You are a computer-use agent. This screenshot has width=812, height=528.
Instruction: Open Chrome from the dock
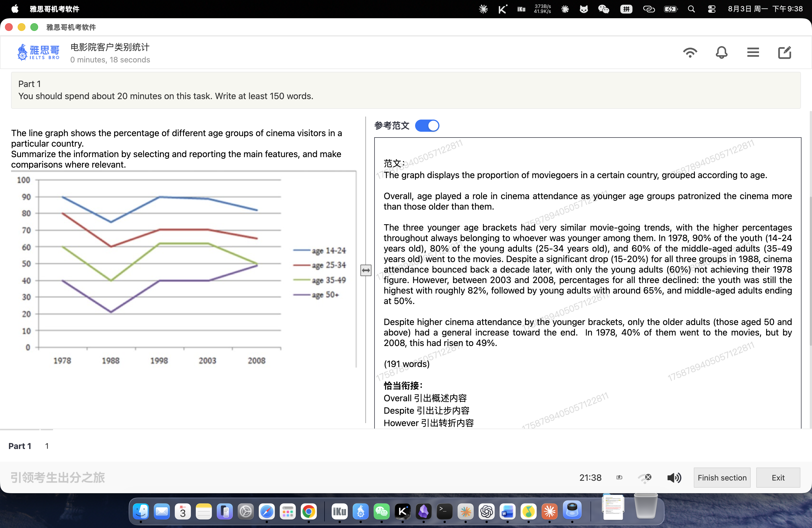tap(309, 511)
